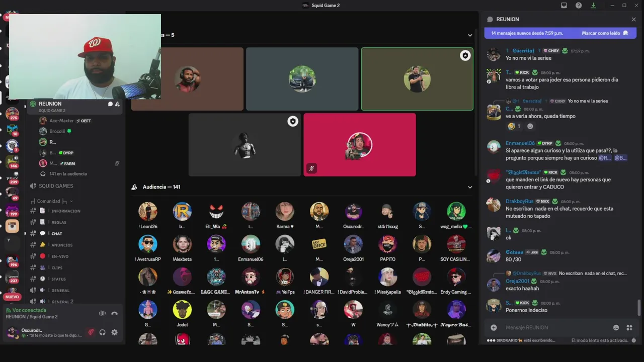Open server icon with 146 badge

coord(12,162)
